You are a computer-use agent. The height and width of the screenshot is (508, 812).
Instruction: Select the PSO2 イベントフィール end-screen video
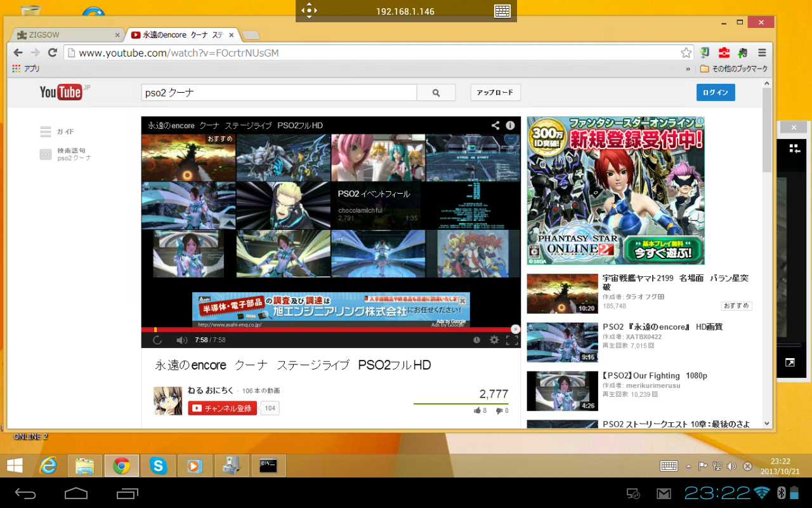pos(378,206)
